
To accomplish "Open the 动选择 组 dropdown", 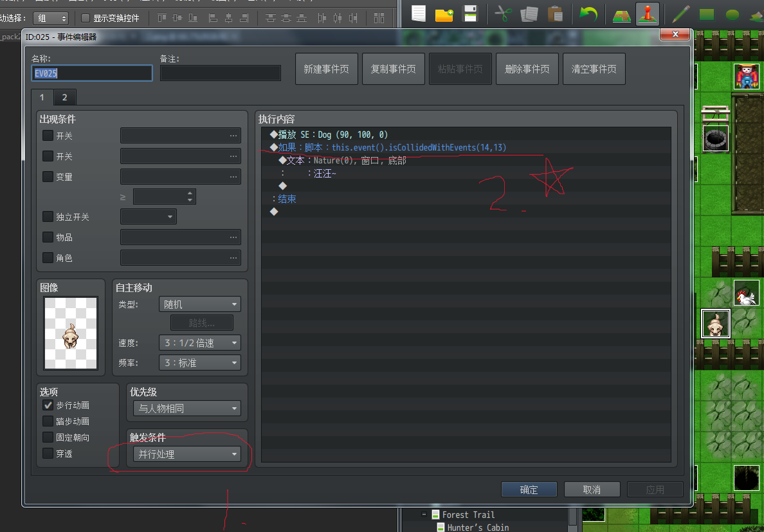I will click(x=51, y=18).
